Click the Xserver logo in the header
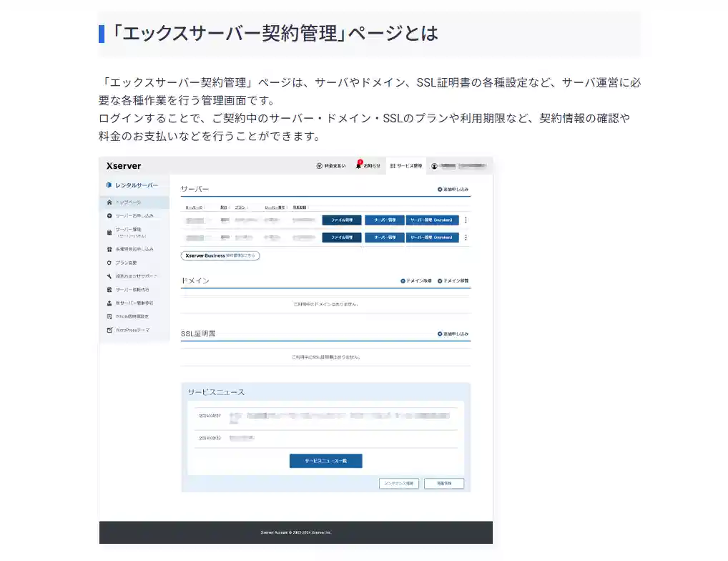 [x=124, y=166]
